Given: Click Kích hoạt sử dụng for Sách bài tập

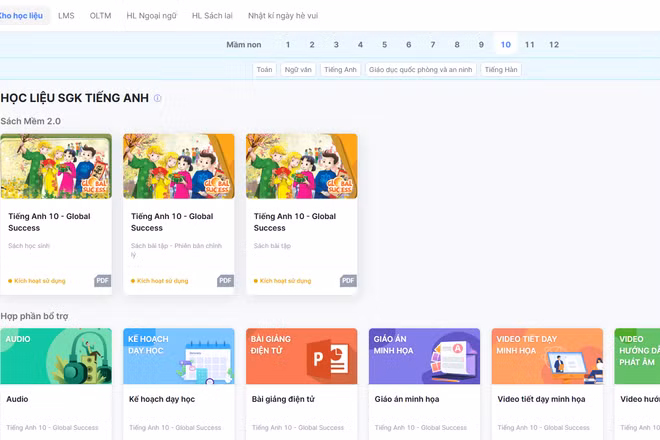Looking at the screenshot, I should click(282, 281).
